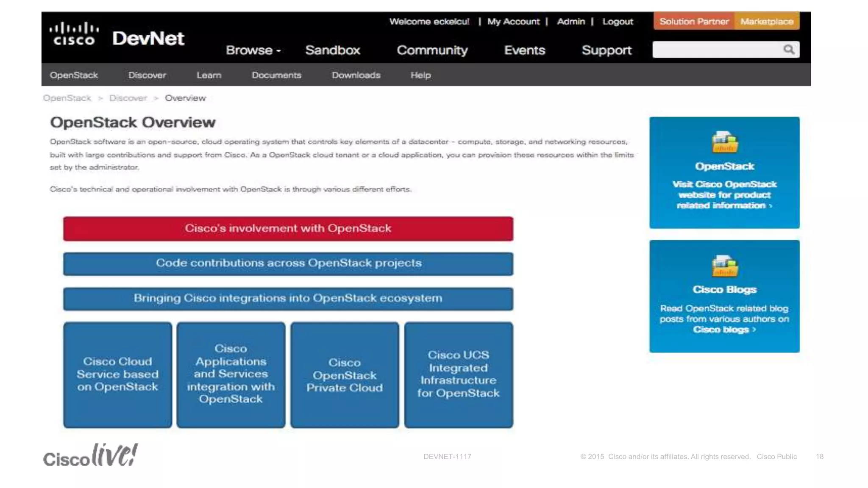Select the Documents sub-navigation tab
The width and height of the screenshot is (868, 488).
pos(276,75)
